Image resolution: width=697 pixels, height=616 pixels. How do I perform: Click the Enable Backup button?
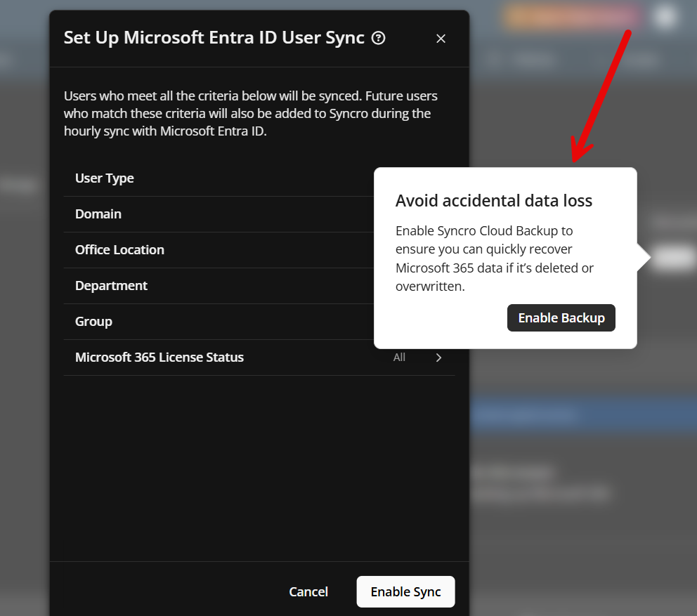coord(561,317)
